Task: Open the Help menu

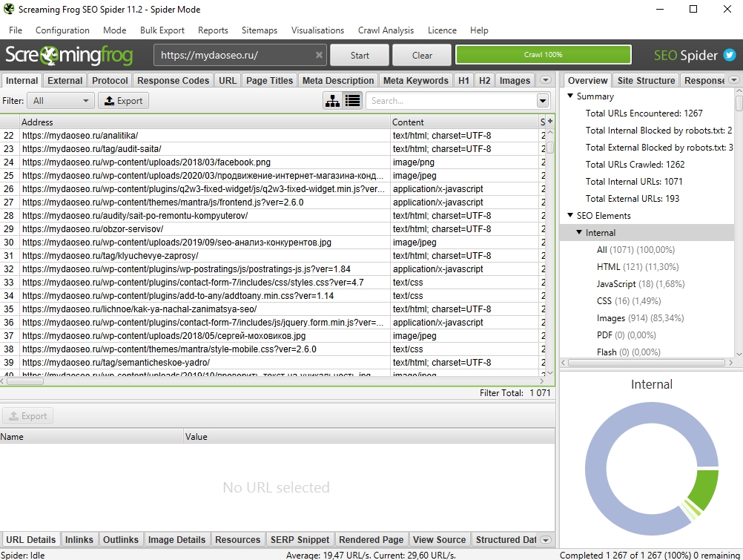Action: click(x=479, y=30)
